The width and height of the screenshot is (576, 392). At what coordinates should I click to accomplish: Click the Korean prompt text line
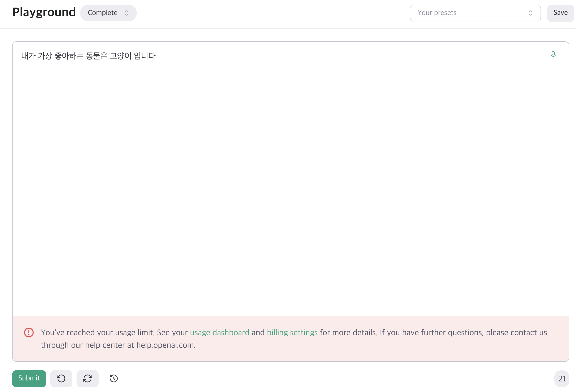point(88,56)
